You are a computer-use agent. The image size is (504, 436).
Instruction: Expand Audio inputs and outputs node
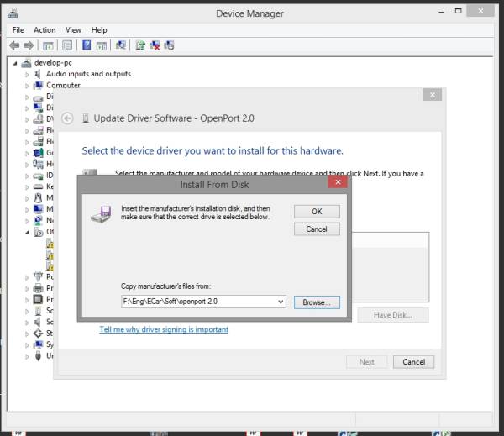click(x=27, y=75)
